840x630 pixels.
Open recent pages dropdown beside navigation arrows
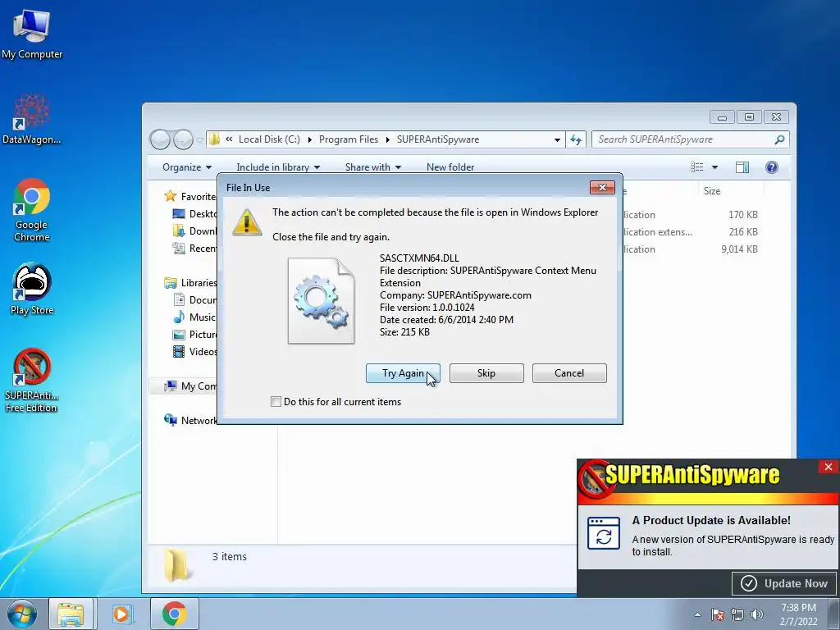(x=199, y=139)
